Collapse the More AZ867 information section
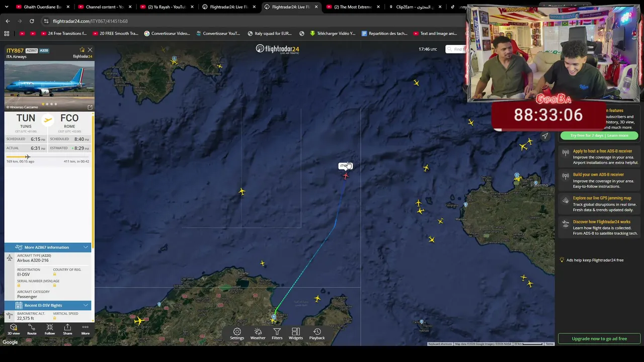The width and height of the screenshot is (644, 362). (x=48, y=247)
